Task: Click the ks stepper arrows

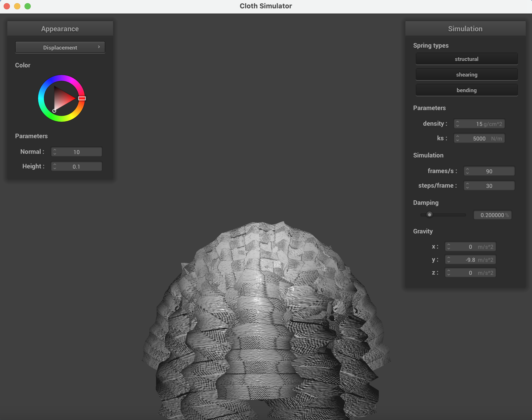Action: coord(457,138)
